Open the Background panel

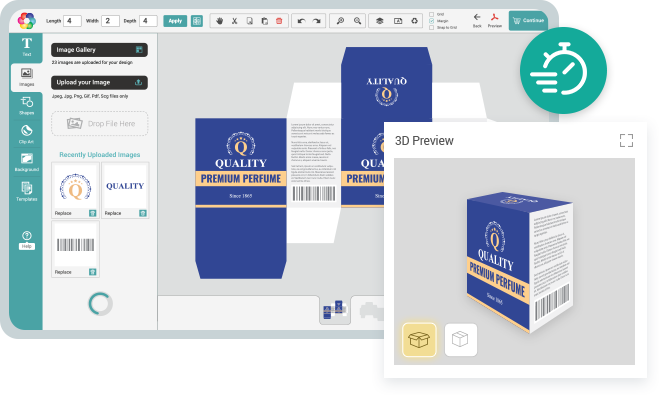(26, 162)
